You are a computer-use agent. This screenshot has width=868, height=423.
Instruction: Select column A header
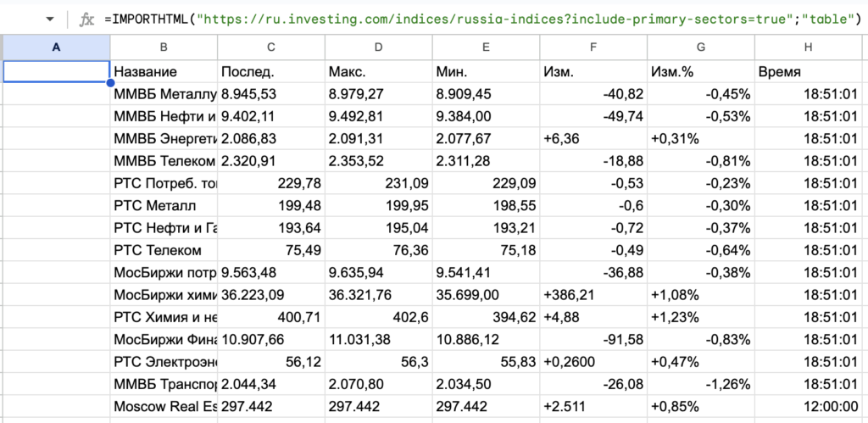tap(56, 47)
